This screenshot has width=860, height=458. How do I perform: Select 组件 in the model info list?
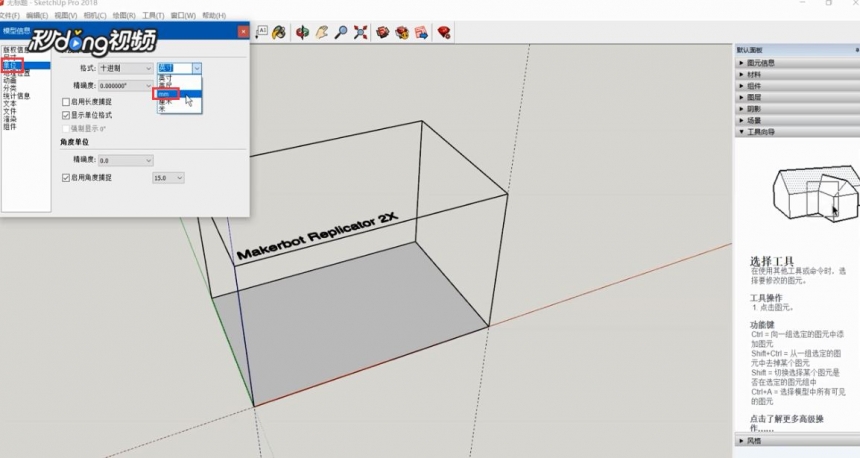click(x=26, y=127)
